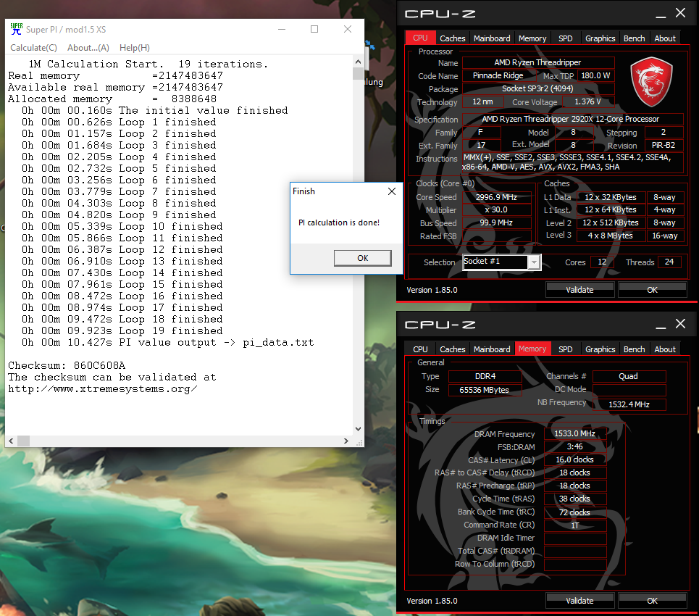Open the Calculate(C) menu in Super PI
Image resolution: width=699 pixels, height=616 pixels.
point(33,48)
